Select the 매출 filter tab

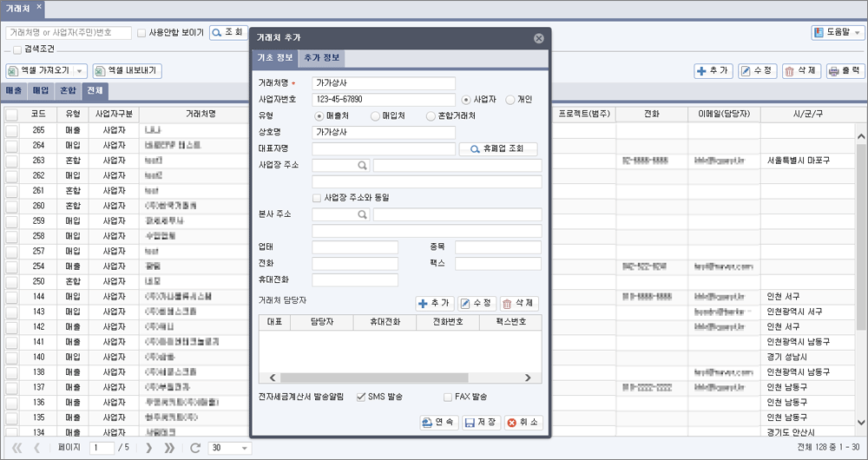13,91
